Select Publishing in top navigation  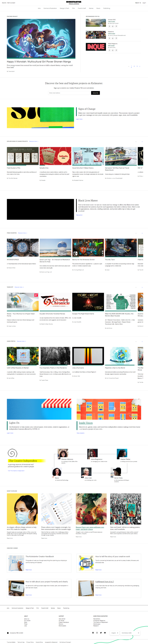pyautogui.click(x=107, y=8)
